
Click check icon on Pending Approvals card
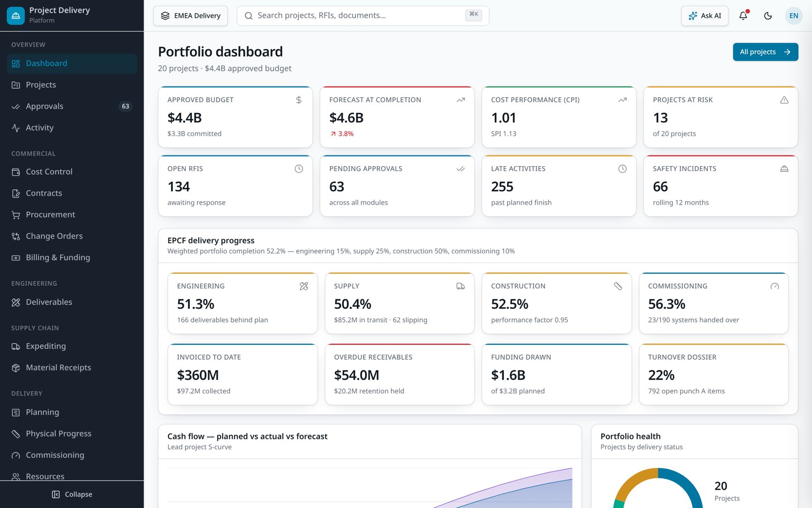[x=461, y=169]
